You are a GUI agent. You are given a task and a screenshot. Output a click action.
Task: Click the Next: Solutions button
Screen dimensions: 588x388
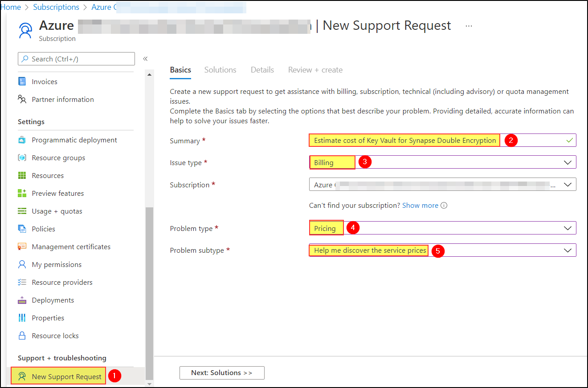pyautogui.click(x=222, y=373)
